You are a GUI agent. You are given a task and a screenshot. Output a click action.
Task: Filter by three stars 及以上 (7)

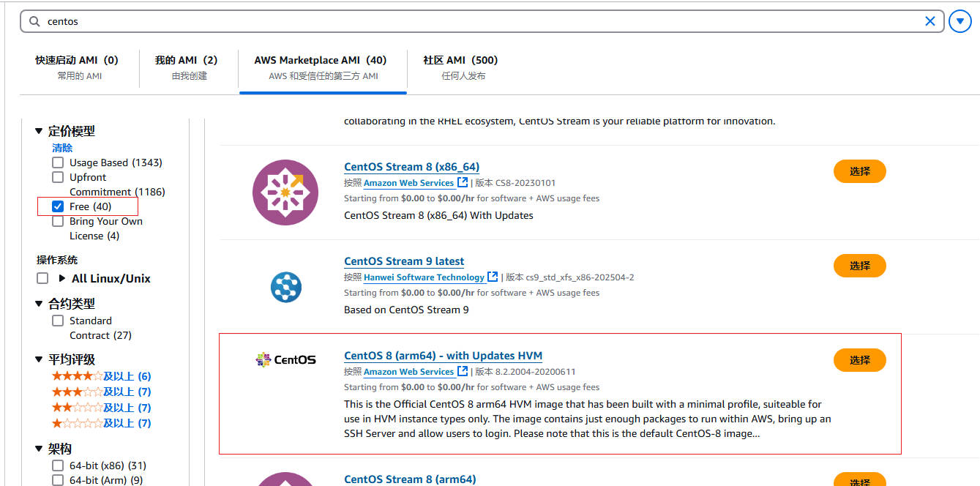click(101, 392)
